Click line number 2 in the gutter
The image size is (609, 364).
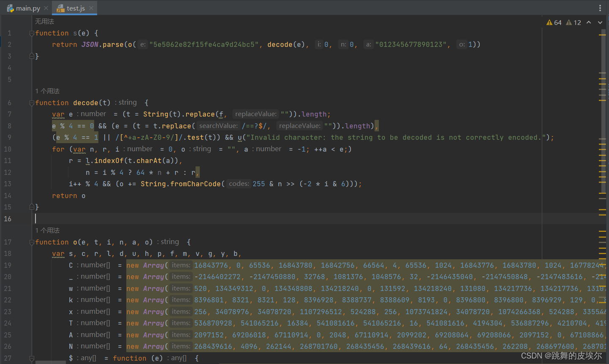tap(9, 44)
